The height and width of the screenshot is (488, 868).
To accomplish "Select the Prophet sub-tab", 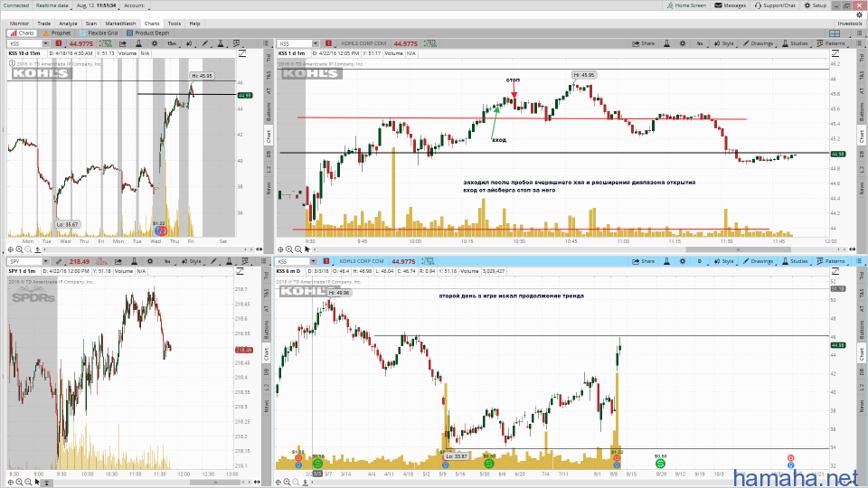I will pyautogui.click(x=57, y=33).
